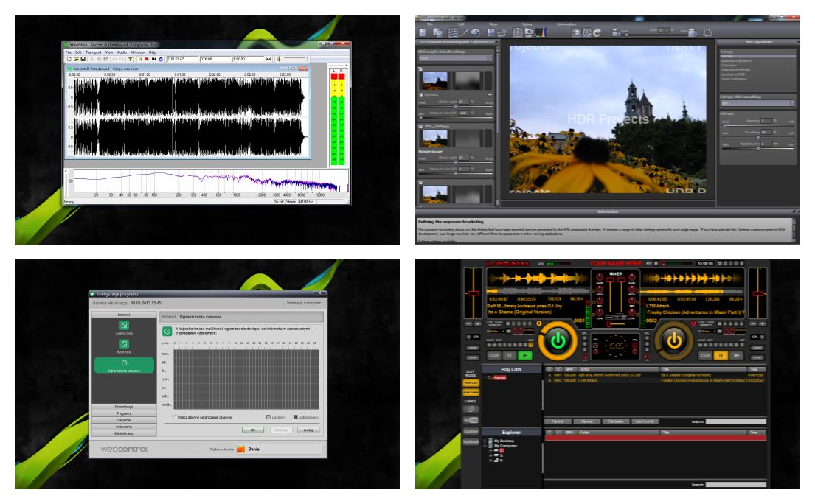Expand the Komunikacja section in webcontrol
Viewport: 815px width, 504px height.
(124, 407)
